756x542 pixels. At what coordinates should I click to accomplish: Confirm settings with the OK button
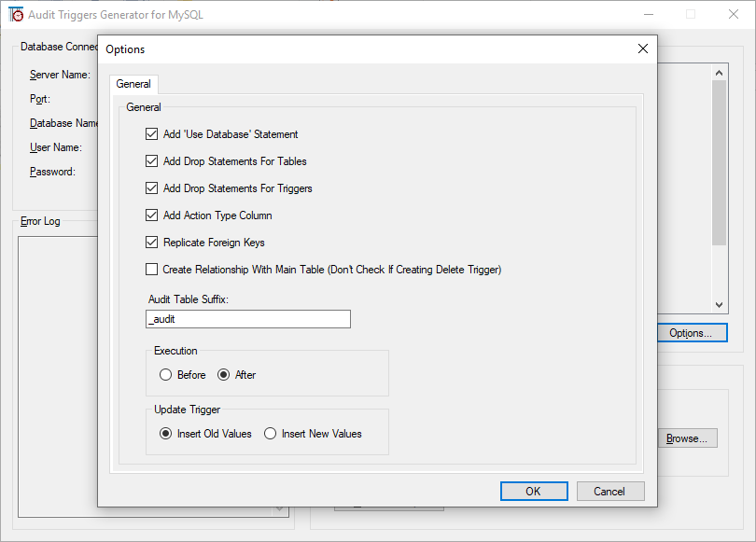click(534, 491)
